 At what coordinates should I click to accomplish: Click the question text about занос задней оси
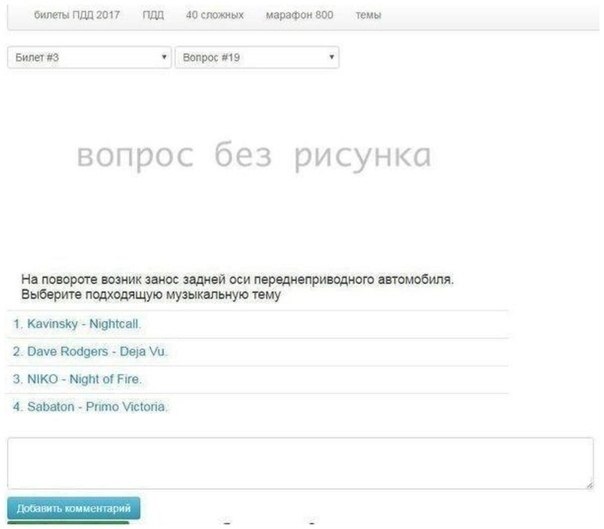pyautogui.click(x=237, y=287)
